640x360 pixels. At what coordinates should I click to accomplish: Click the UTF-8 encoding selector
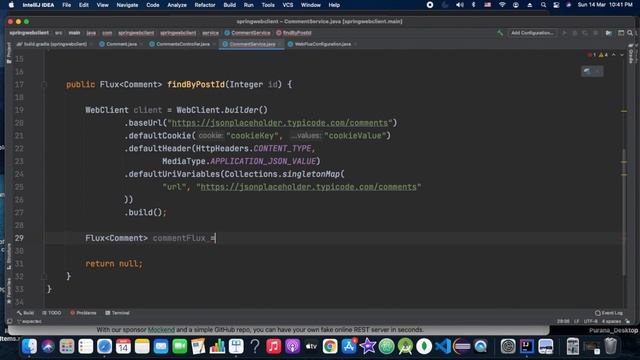coord(590,322)
